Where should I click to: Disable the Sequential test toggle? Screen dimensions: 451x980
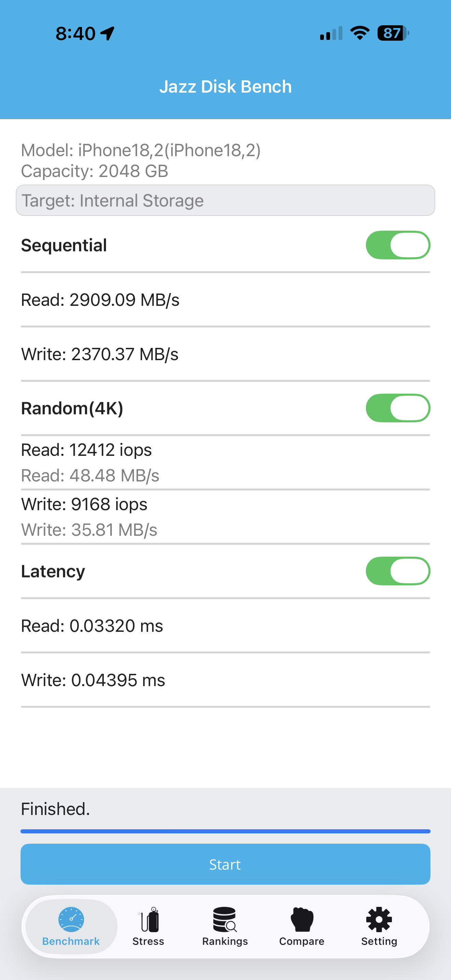point(398,245)
